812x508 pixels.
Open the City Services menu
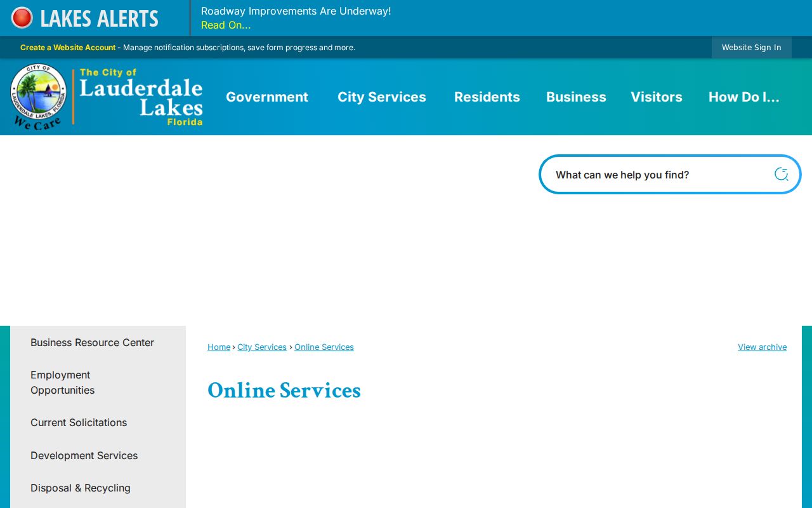click(x=382, y=97)
